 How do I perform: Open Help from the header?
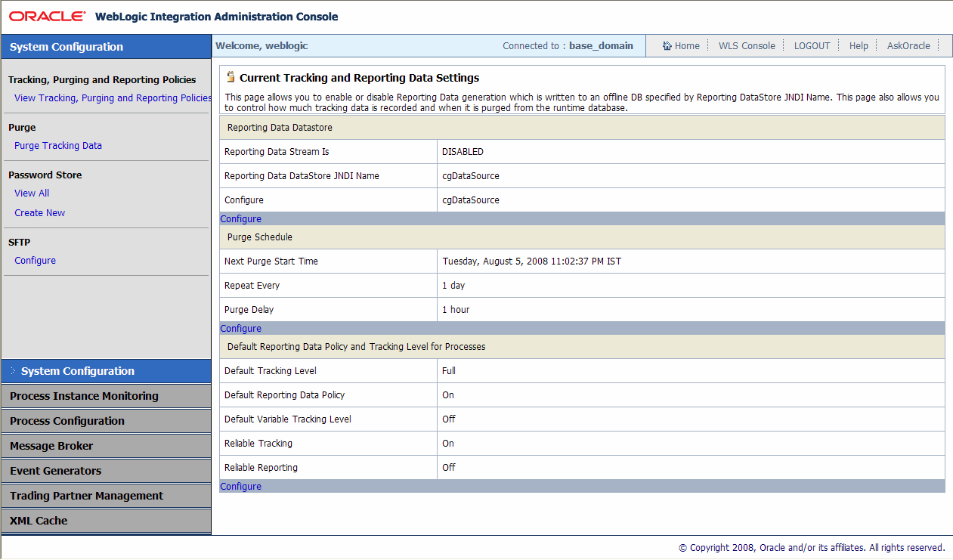(859, 45)
